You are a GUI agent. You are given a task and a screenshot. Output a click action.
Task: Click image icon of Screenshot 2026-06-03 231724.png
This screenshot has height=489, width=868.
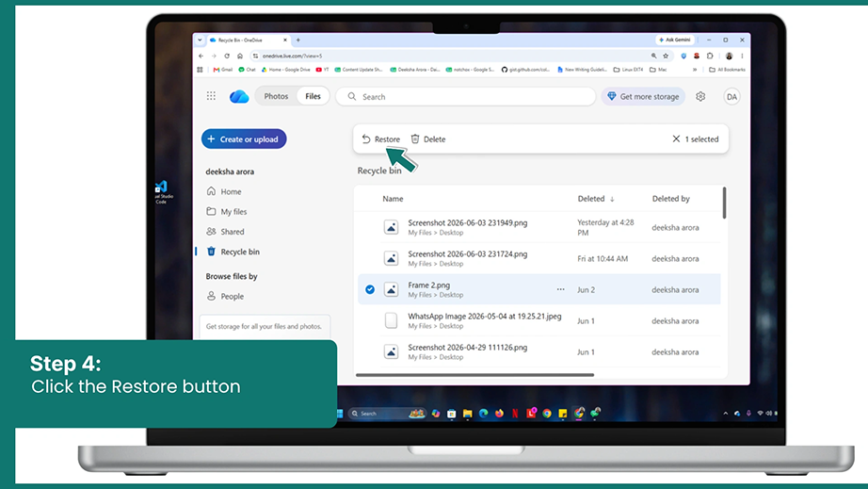pos(391,258)
